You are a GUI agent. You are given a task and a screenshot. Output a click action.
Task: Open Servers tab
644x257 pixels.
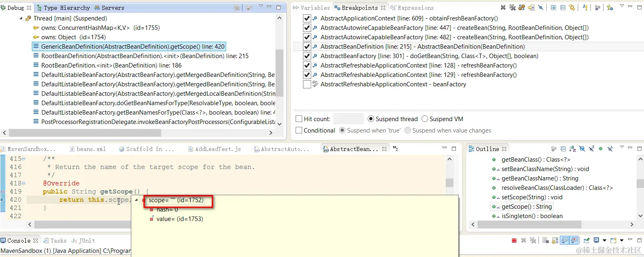pos(109,8)
